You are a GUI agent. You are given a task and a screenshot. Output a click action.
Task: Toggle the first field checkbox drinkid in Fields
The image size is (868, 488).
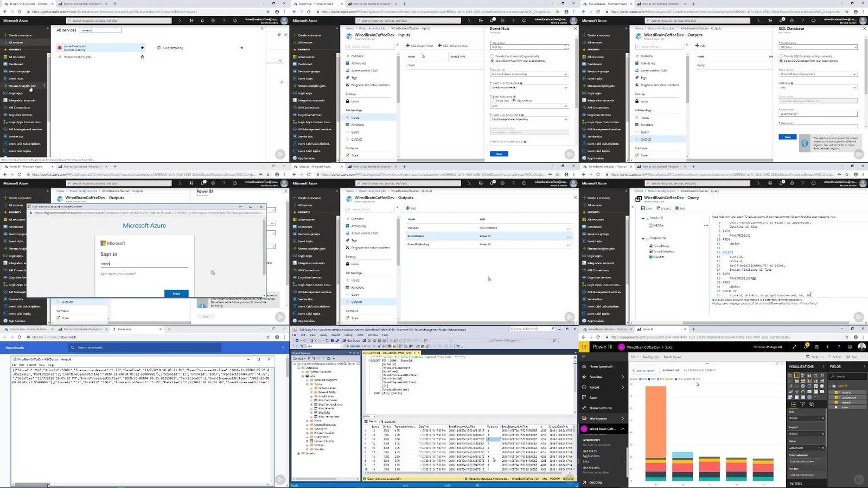click(837, 392)
